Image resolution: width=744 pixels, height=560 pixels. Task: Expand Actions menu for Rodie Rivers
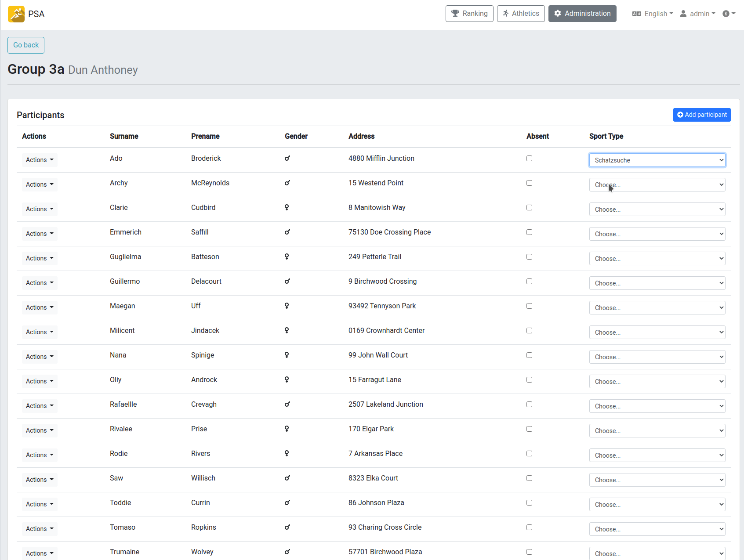[x=40, y=455]
